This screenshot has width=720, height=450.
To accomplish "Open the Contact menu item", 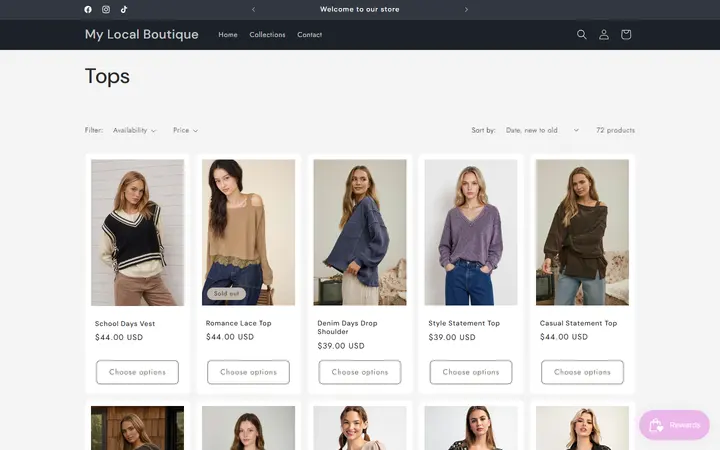I will pos(309,34).
